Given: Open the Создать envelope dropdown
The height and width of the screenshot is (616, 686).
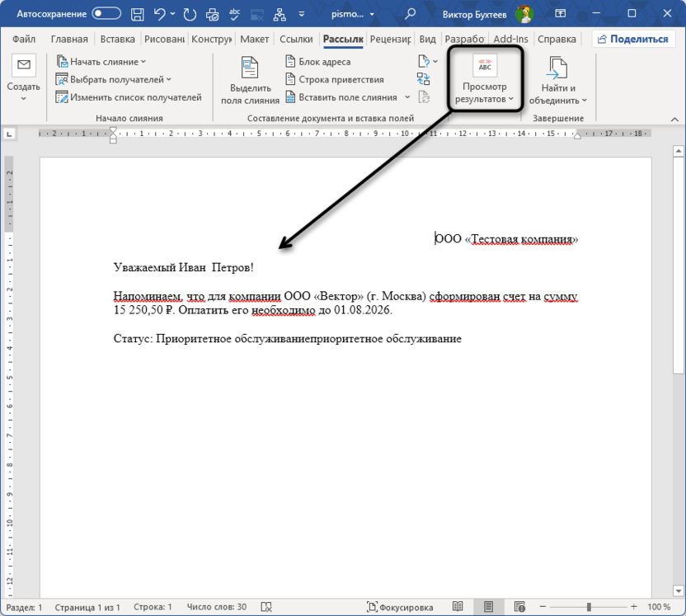Looking at the screenshot, I should tap(24, 78).
